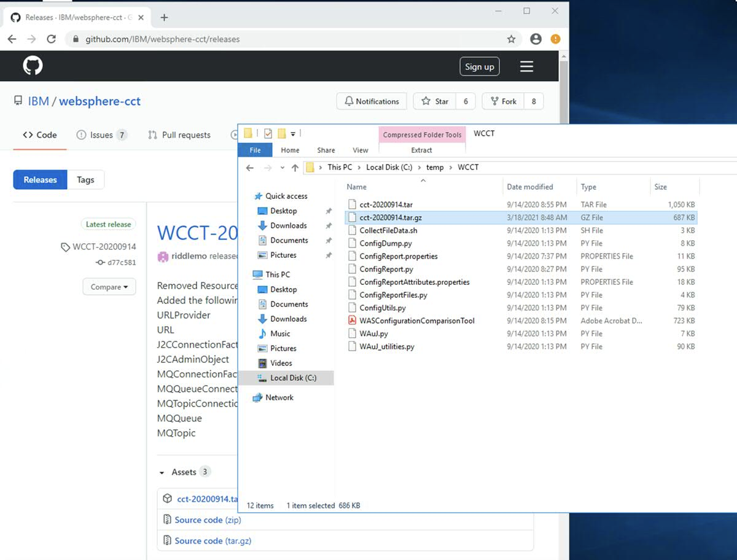
Task: Go to the Issues tab on GitHub
Action: tap(101, 134)
